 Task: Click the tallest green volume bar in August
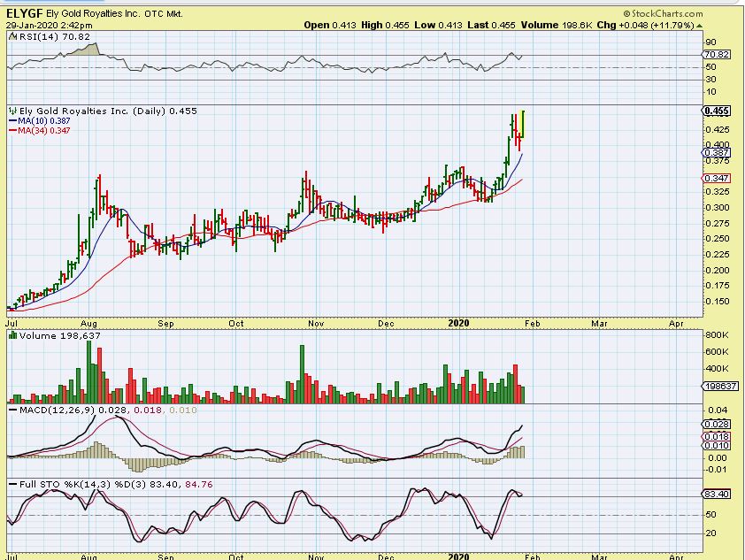pos(88,372)
